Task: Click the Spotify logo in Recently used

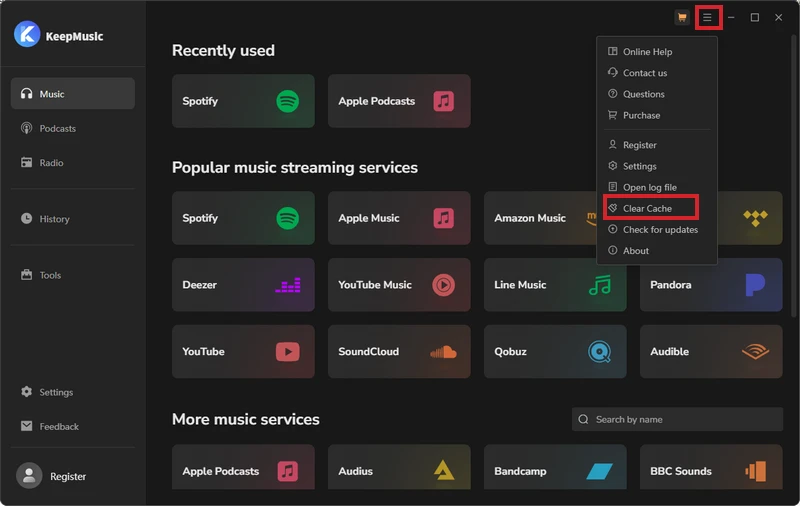Action: coord(288,101)
